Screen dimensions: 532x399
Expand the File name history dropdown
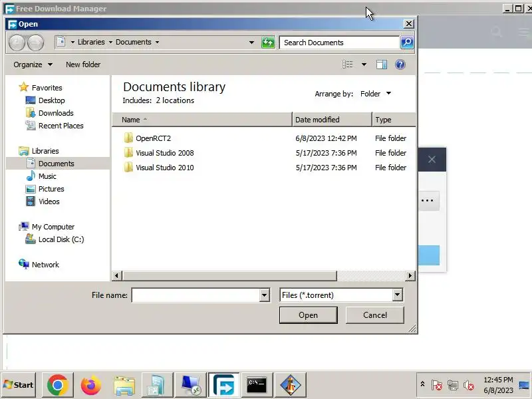264,295
